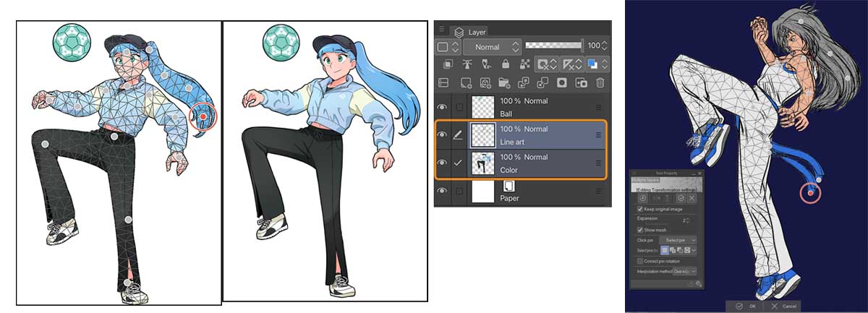Click the New Raster Layer icon
The height and width of the screenshot is (313, 868).
(x=466, y=82)
